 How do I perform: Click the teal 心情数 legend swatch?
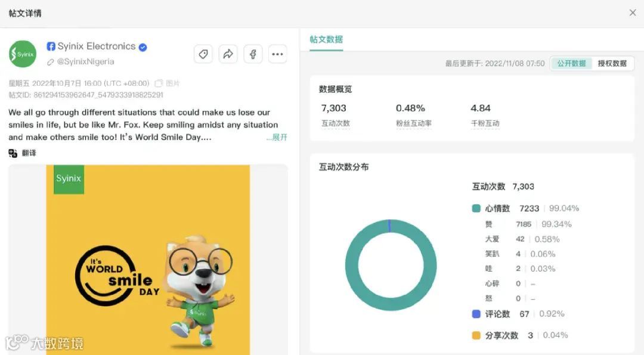point(476,208)
